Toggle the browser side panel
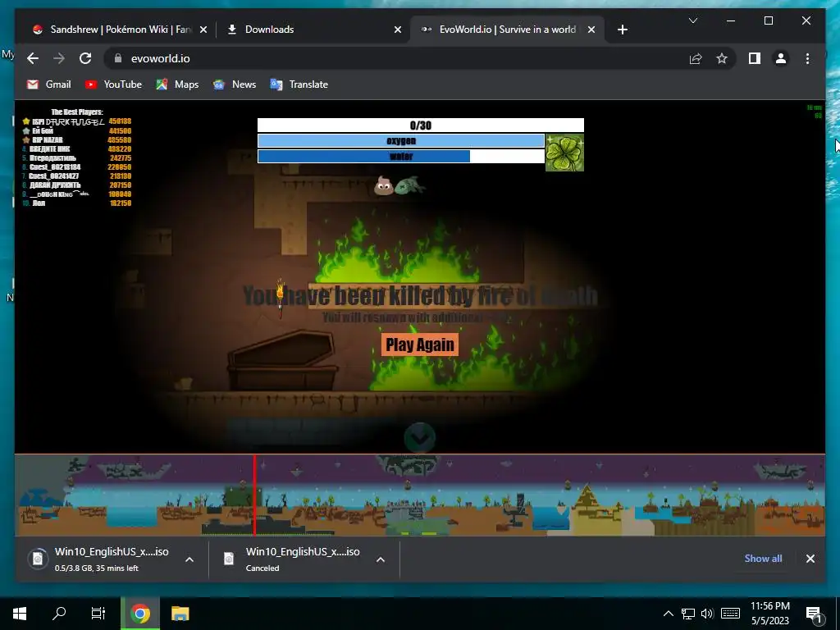The height and width of the screenshot is (630, 840). [x=755, y=58]
